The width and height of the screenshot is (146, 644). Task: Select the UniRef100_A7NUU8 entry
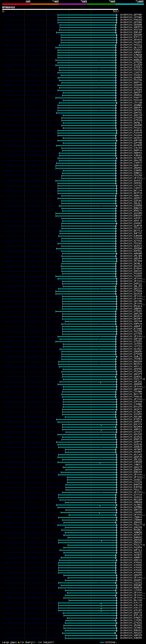(131, 55)
